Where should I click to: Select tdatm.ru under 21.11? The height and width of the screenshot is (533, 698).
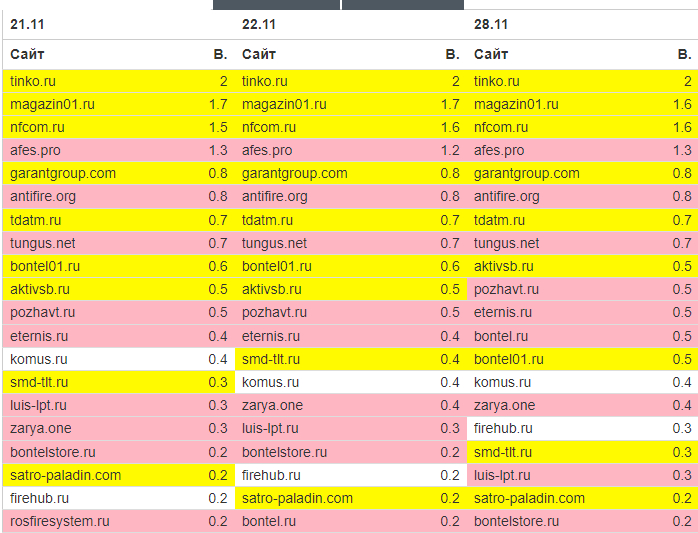(x=36, y=220)
